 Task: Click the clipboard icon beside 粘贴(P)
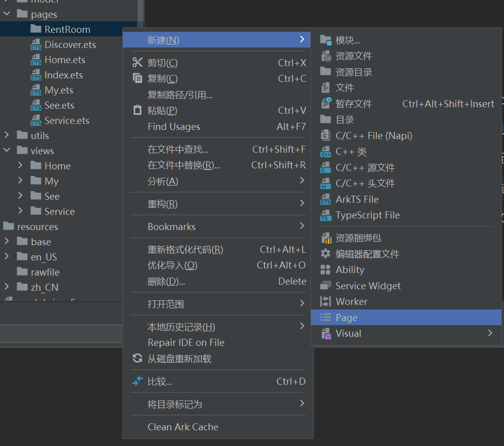[138, 110]
